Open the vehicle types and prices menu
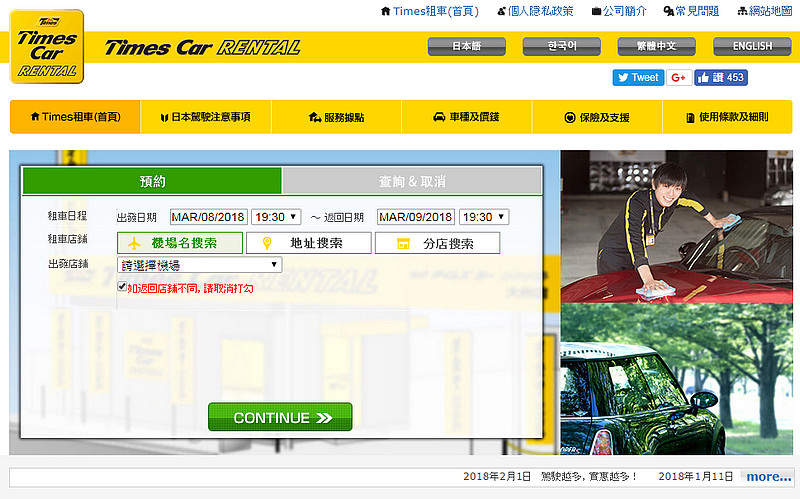 [x=466, y=117]
